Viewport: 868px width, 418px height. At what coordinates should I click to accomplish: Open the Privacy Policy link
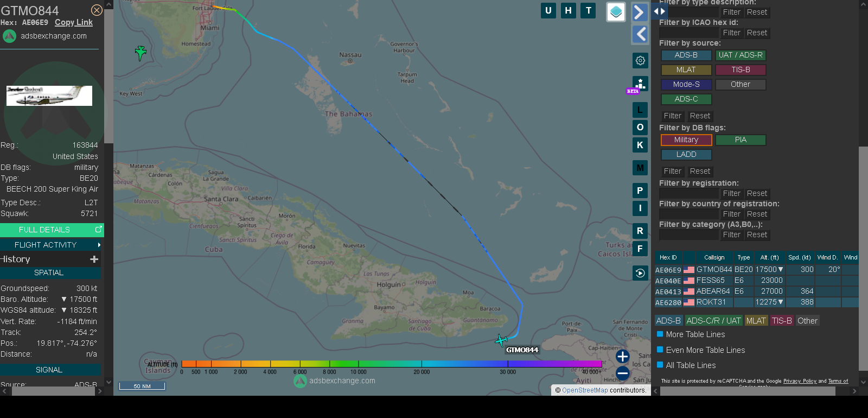tap(800, 381)
